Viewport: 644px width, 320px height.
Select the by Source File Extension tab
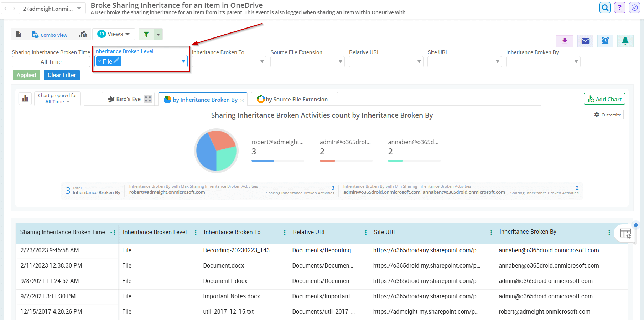point(296,100)
